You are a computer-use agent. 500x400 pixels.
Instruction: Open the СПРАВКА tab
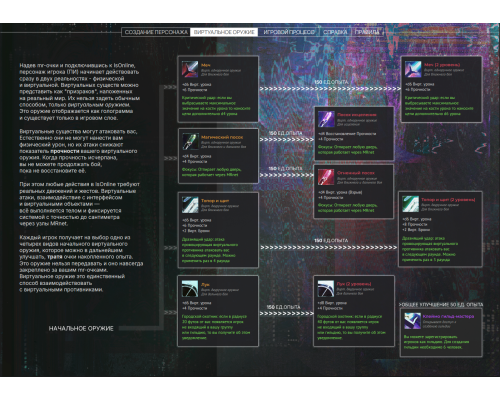[x=335, y=32]
